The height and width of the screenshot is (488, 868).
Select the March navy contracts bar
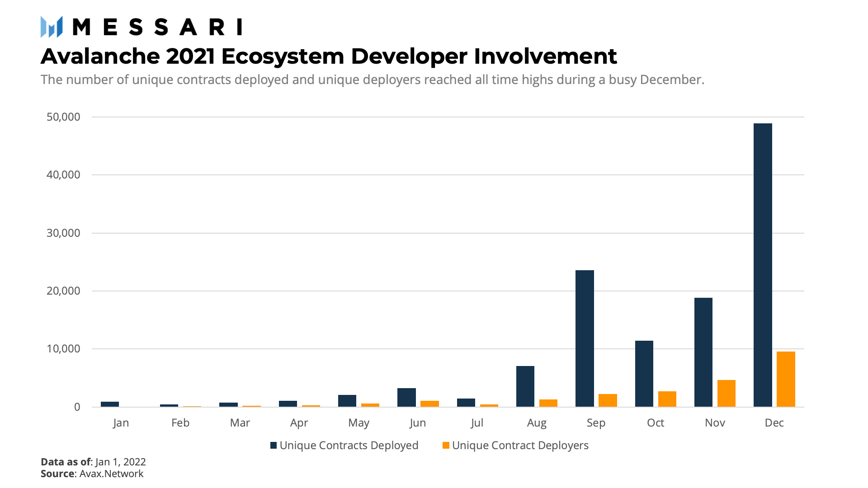tap(228, 405)
